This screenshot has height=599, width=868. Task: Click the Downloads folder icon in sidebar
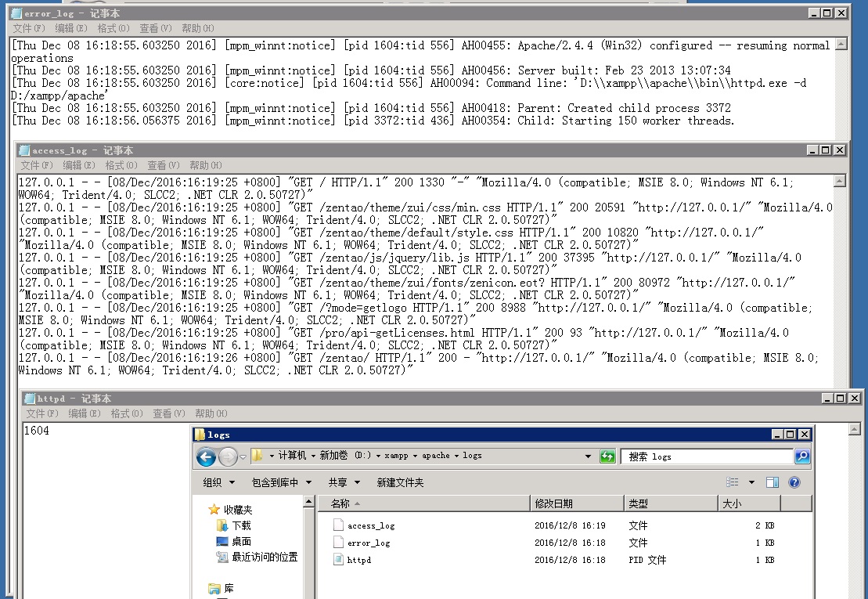pyautogui.click(x=222, y=525)
